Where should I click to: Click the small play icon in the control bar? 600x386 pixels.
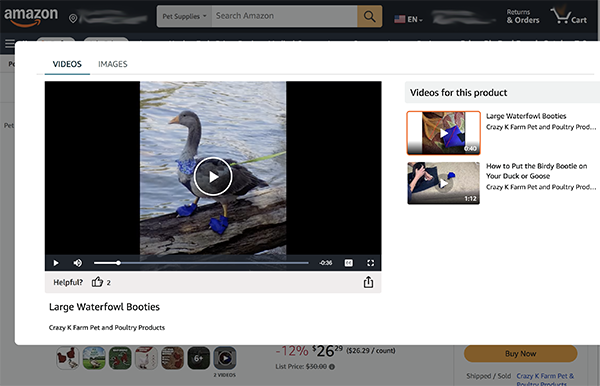click(x=56, y=263)
